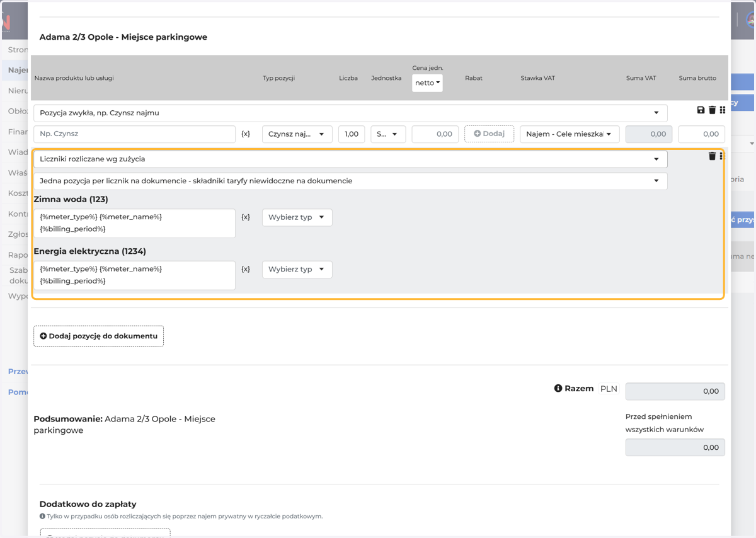Click the info icon beside Razem
The height and width of the screenshot is (538, 756).
point(558,388)
